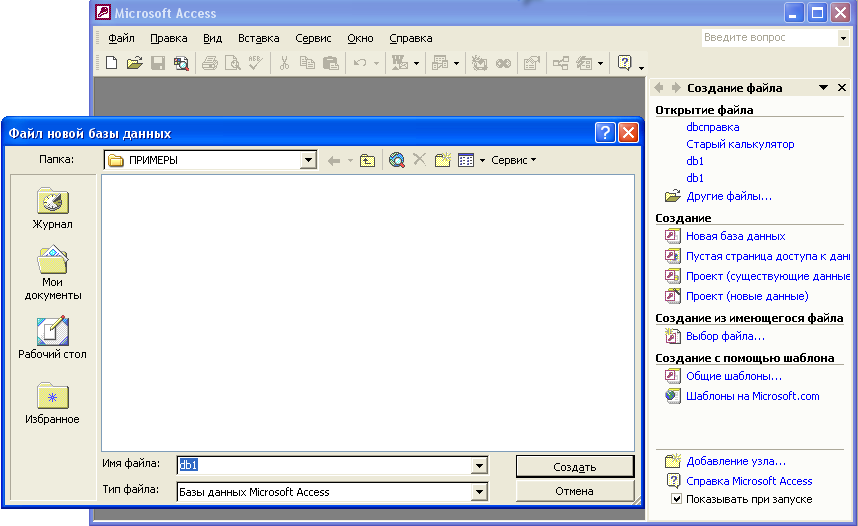Open Office links toolbar dropdown arrow
This screenshot has height=526, width=858.
click(416, 63)
